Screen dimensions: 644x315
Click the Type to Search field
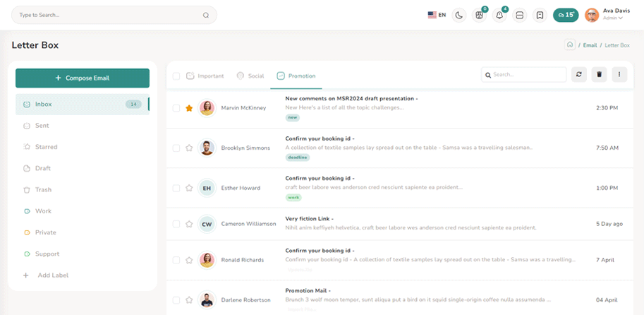[x=113, y=15]
